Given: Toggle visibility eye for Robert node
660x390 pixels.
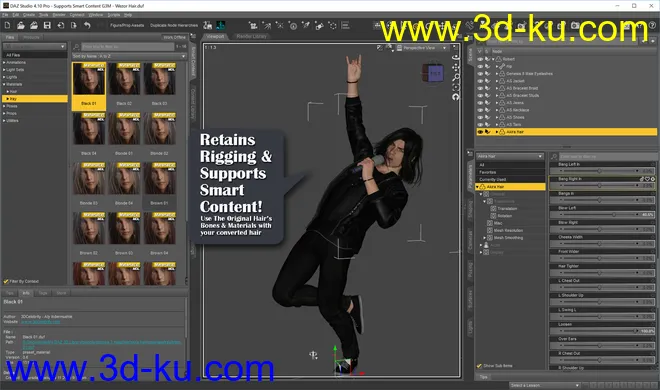Looking at the screenshot, I should [480, 59].
